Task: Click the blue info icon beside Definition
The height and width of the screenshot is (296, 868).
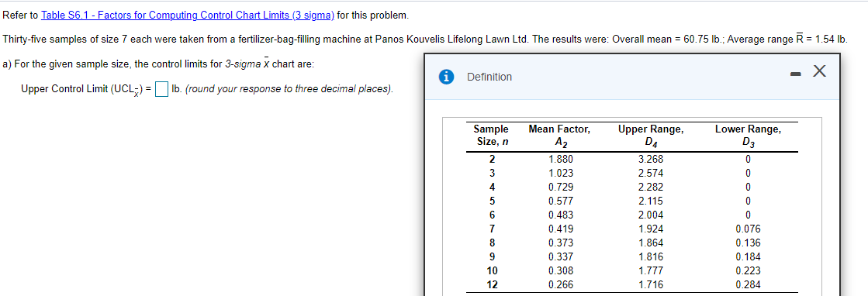Action: pos(446,77)
